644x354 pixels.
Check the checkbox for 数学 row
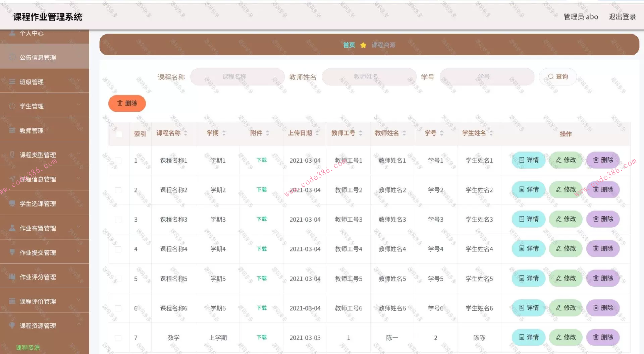118,338
